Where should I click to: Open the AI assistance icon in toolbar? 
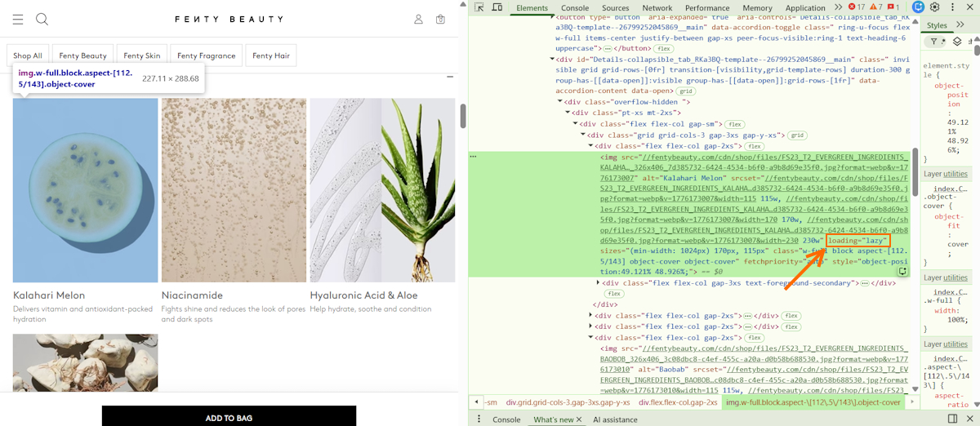tap(918, 7)
